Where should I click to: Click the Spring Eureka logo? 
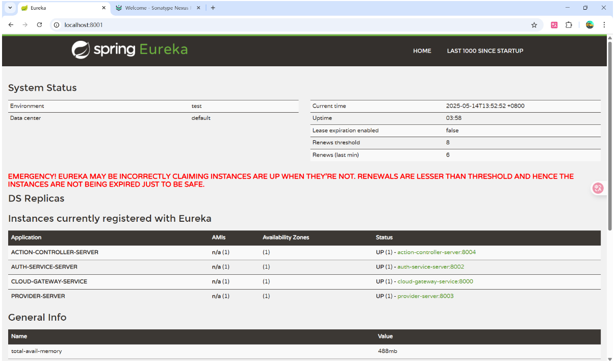click(x=130, y=49)
